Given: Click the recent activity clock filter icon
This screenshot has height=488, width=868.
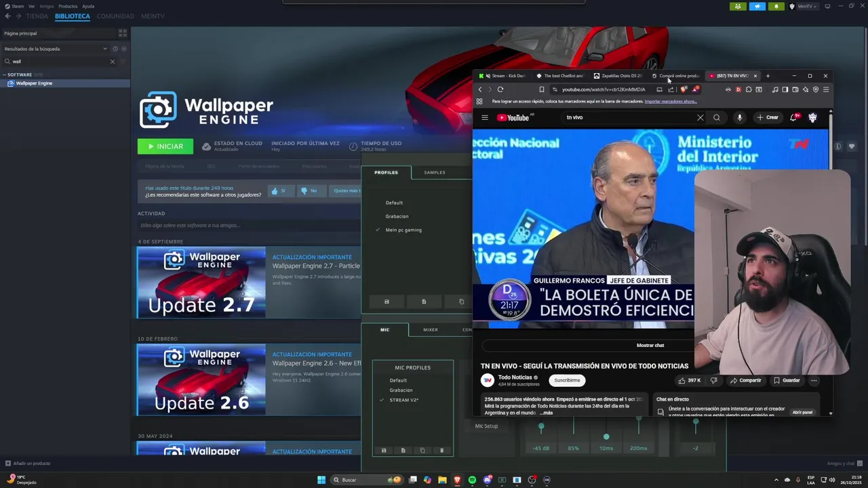Looking at the screenshot, I should click(x=115, y=49).
